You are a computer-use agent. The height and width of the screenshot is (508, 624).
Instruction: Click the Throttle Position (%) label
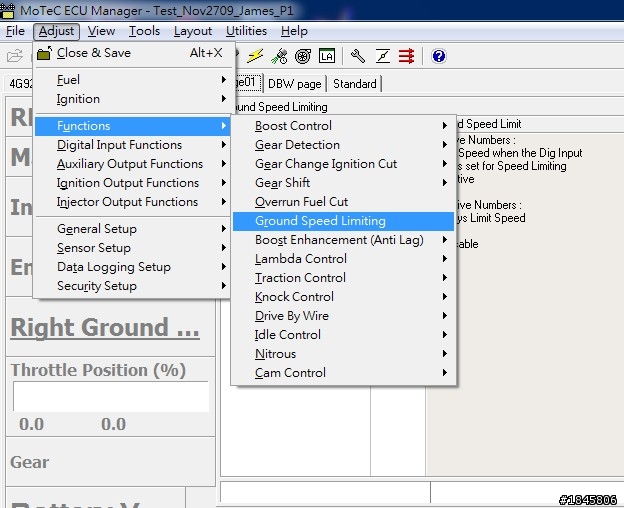(98, 370)
